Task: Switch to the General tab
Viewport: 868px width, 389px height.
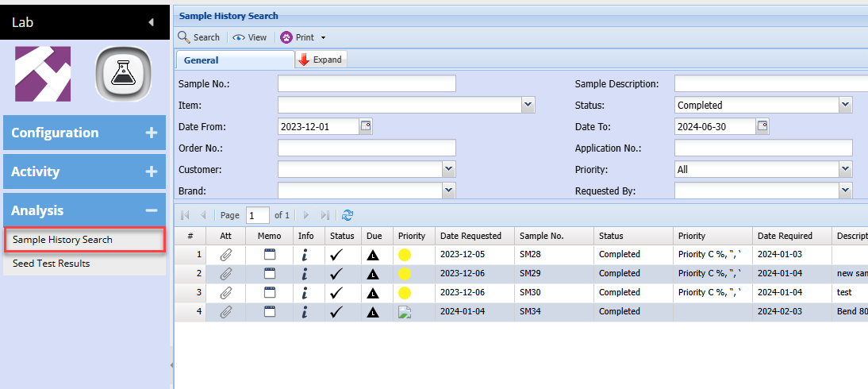Action: 202,60
